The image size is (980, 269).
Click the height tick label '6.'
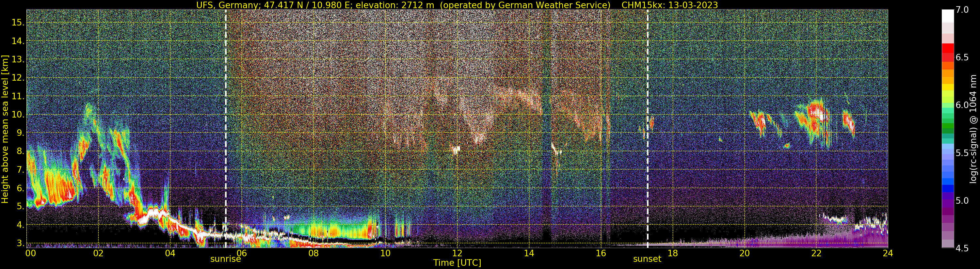click(20, 188)
